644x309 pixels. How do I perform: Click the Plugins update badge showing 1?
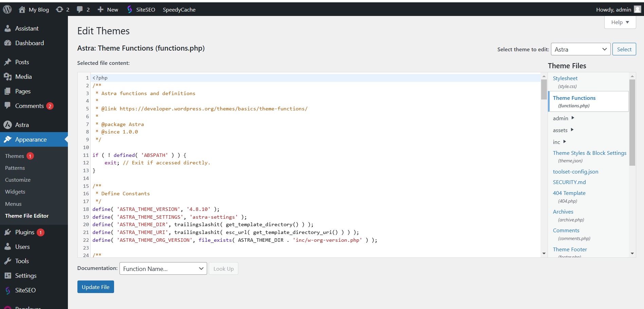click(x=40, y=232)
